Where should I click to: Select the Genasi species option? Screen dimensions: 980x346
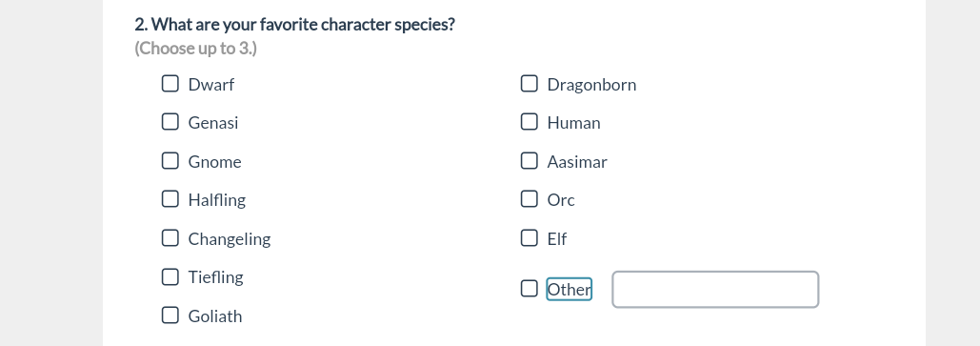(x=170, y=121)
